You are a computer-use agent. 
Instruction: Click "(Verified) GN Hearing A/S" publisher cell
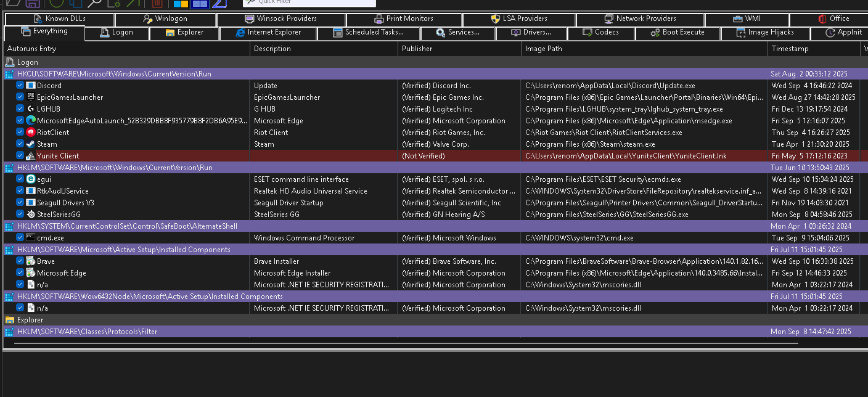443,215
